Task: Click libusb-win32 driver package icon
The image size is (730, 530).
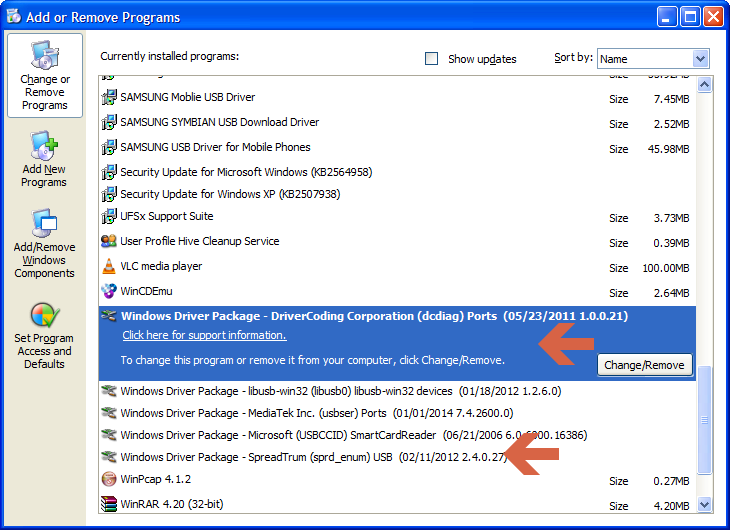Action: tap(109, 391)
